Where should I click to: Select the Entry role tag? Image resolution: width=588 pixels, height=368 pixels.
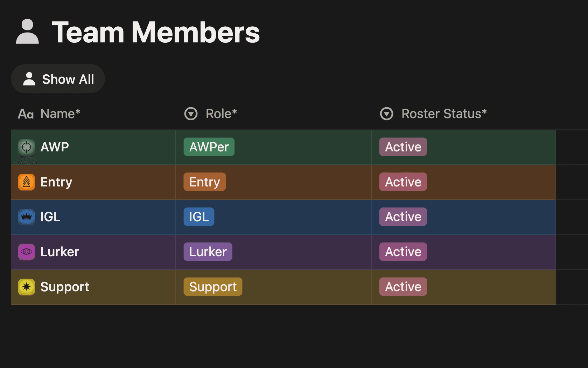pyautogui.click(x=205, y=182)
